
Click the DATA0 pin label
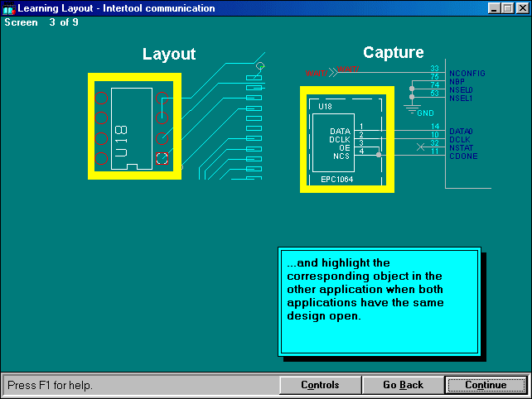click(461, 131)
